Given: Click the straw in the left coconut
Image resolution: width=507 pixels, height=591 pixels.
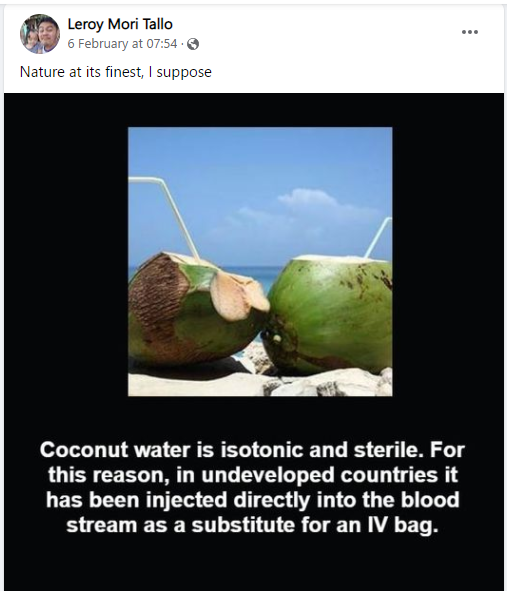Looking at the screenshot, I should 170,215.
